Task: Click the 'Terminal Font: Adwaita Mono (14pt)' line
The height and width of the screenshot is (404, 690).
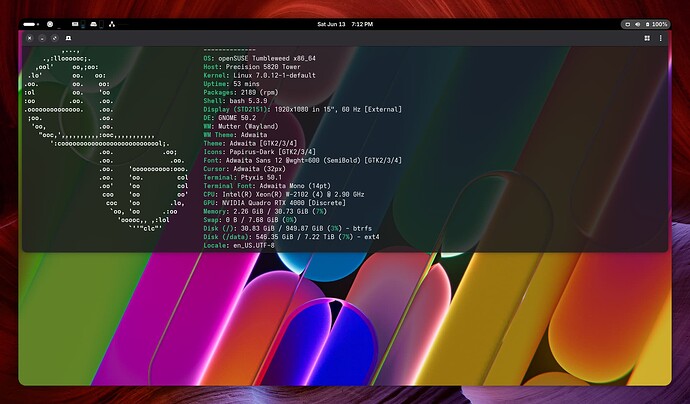Action: tap(267, 186)
